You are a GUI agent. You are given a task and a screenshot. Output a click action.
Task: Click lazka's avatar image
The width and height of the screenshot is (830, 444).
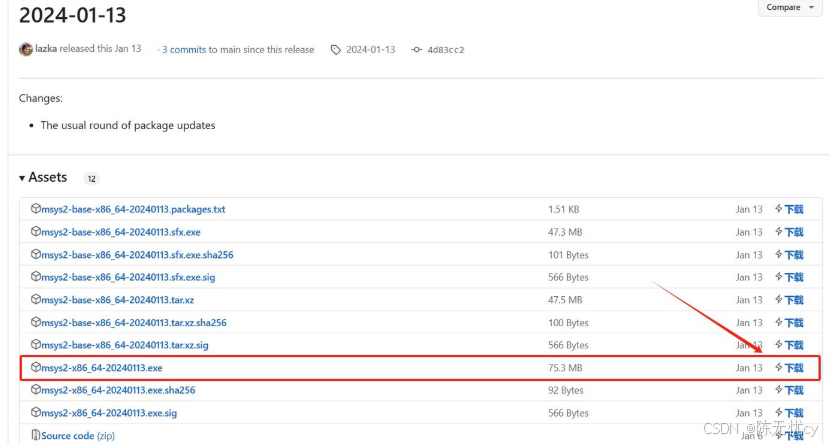click(26, 49)
